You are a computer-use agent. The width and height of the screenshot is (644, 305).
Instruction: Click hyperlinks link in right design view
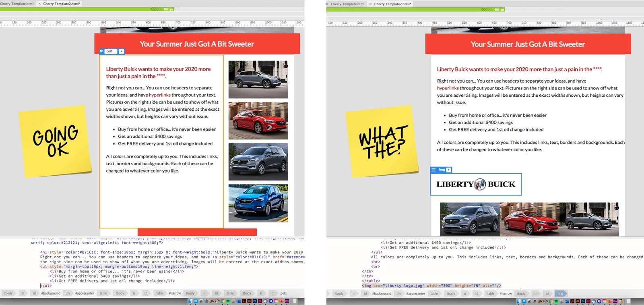click(448, 88)
